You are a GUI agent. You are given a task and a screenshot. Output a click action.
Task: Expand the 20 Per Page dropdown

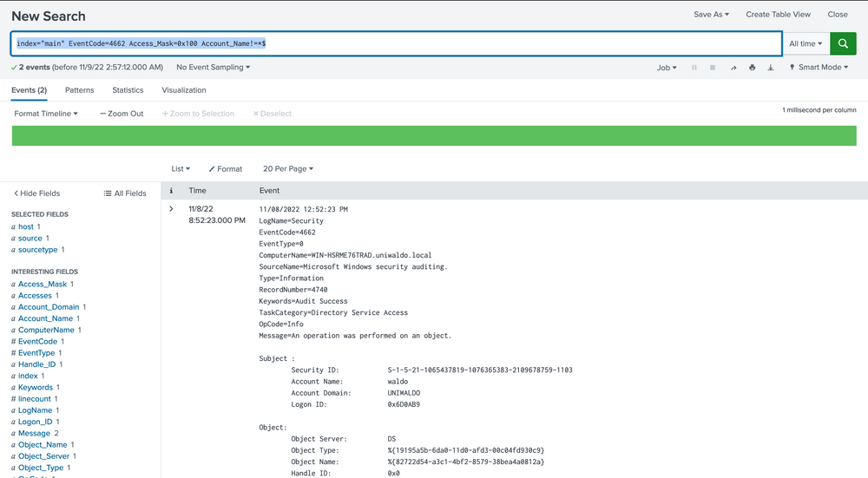pyautogui.click(x=288, y=169)
